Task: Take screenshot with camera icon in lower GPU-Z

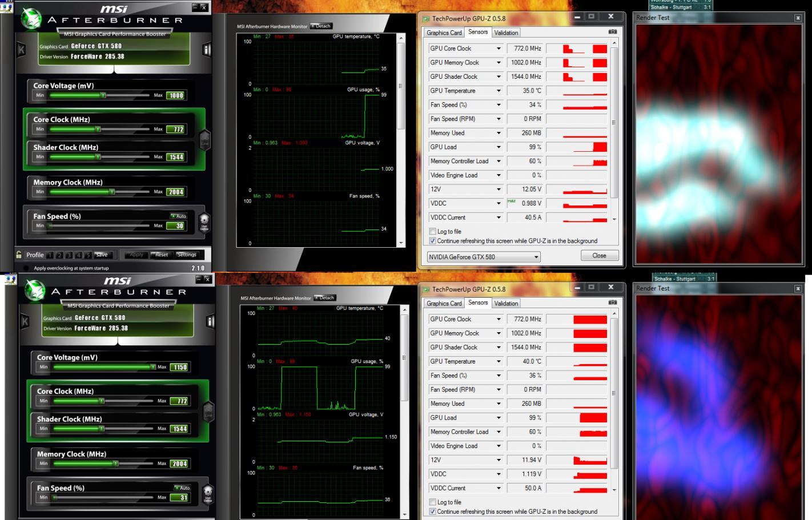Action: coord(612,303)
